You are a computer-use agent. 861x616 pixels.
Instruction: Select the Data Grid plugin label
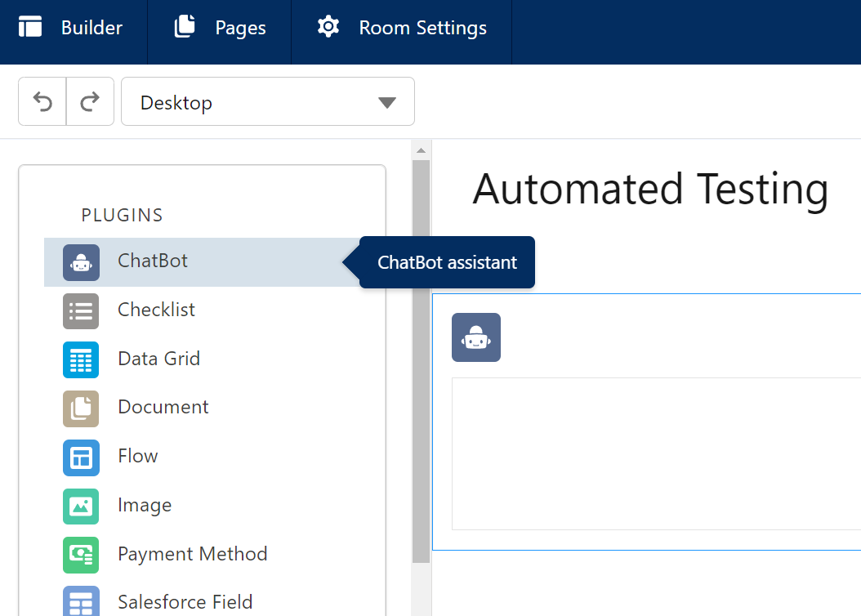[159, 358]
